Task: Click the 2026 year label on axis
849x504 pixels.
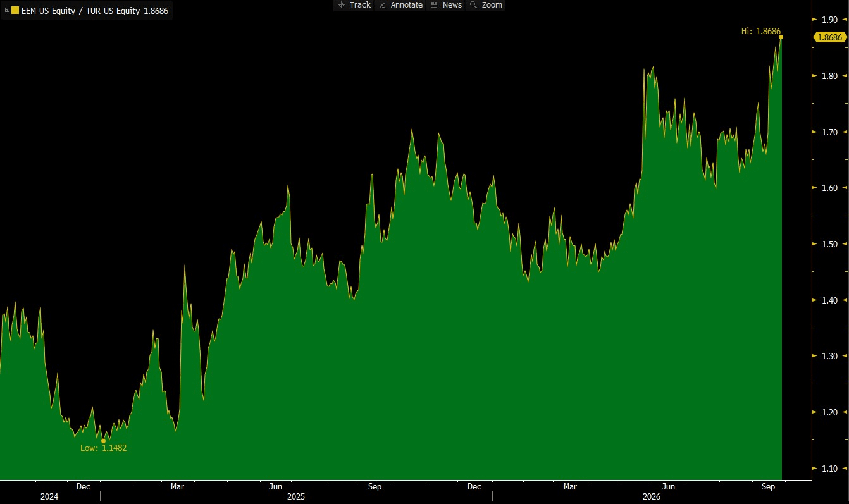Action: pyautogui.click(x=652, y=497)
